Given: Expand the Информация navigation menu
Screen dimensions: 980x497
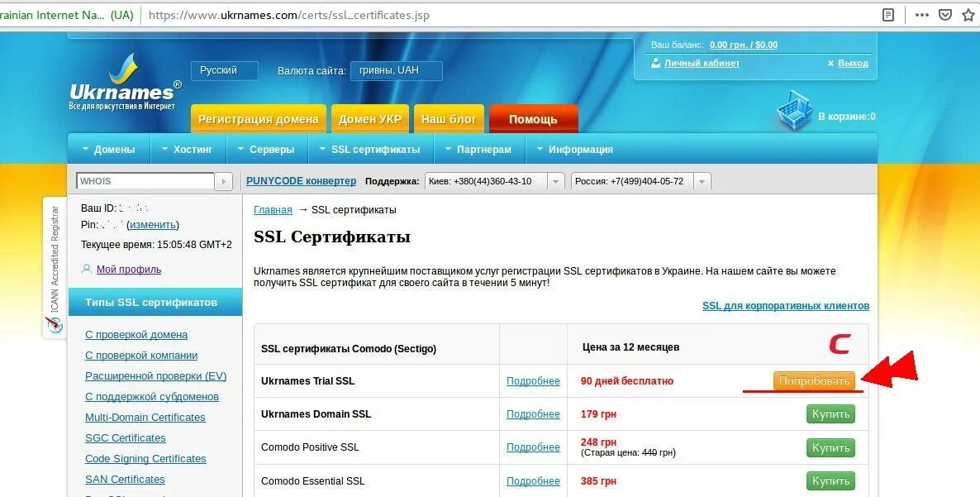Looking at the screenshot, I should coord(575,150).
